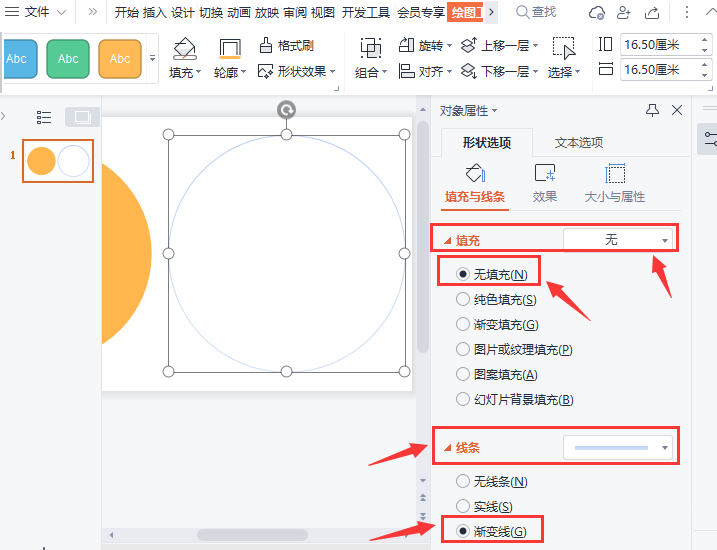Open the 视图 ribbon tab
The image size is (717, 550).
(x=323, y=12)
